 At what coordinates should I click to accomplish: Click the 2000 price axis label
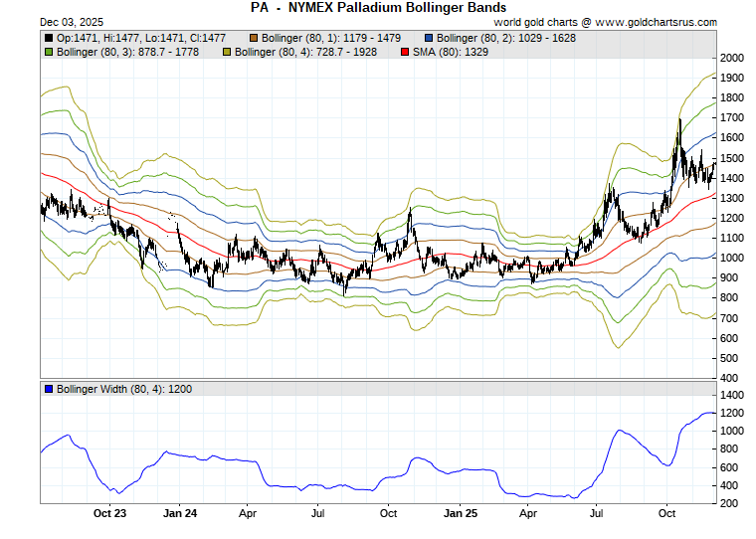(733, 59)
